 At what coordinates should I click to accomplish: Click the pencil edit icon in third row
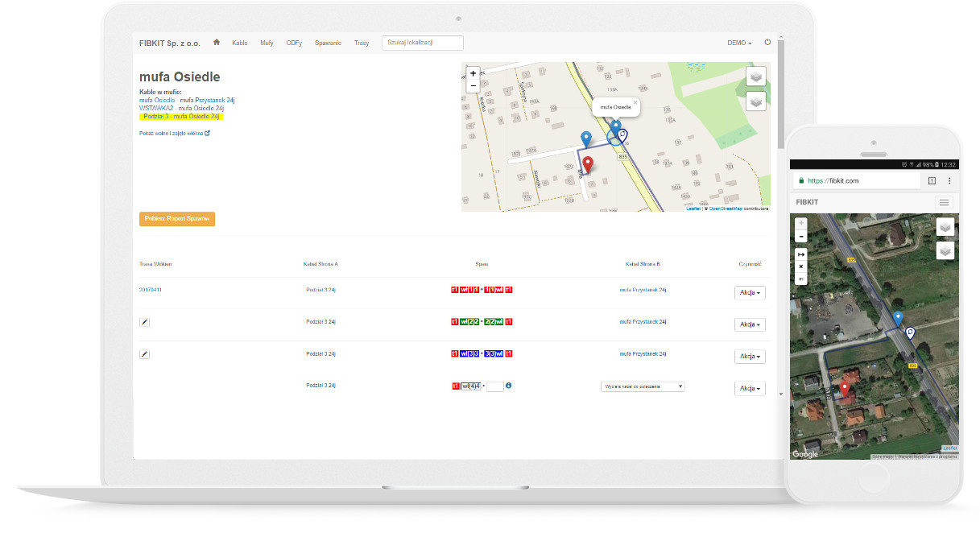[144, 353]
